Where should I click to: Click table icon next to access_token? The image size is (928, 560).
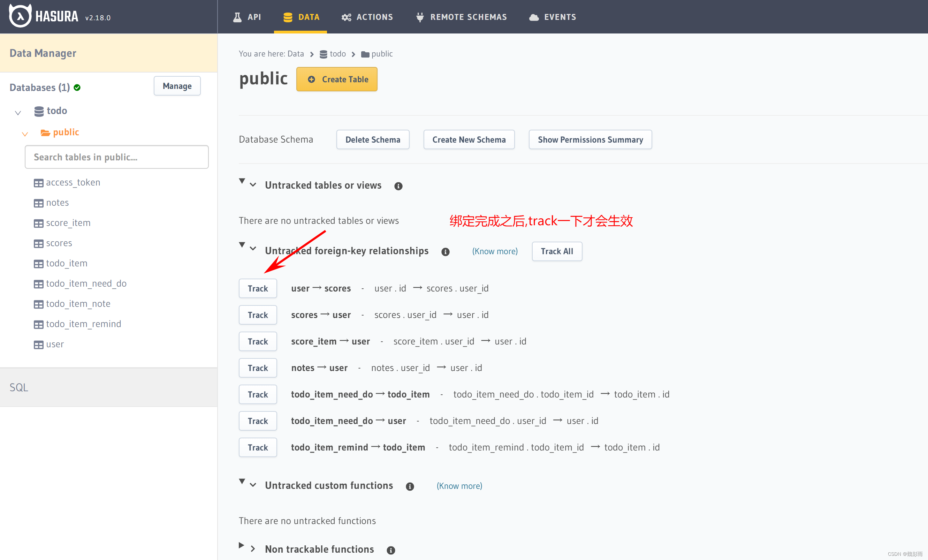coord(38,183)
